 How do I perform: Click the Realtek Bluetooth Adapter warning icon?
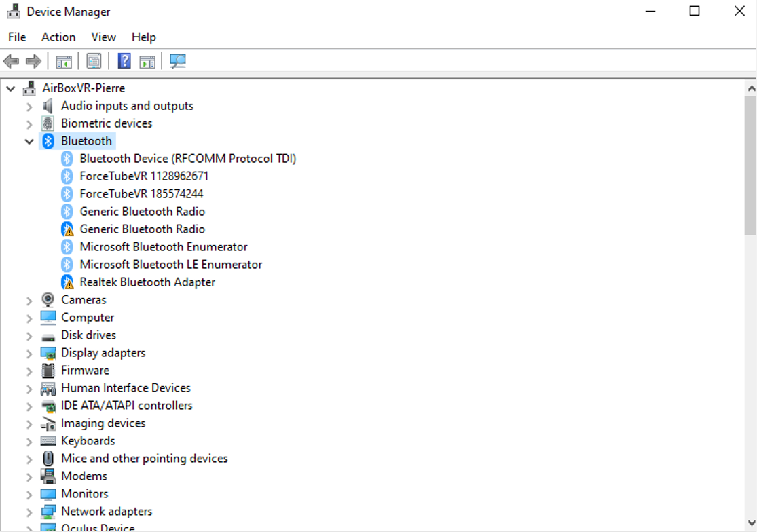coord(67,282)
